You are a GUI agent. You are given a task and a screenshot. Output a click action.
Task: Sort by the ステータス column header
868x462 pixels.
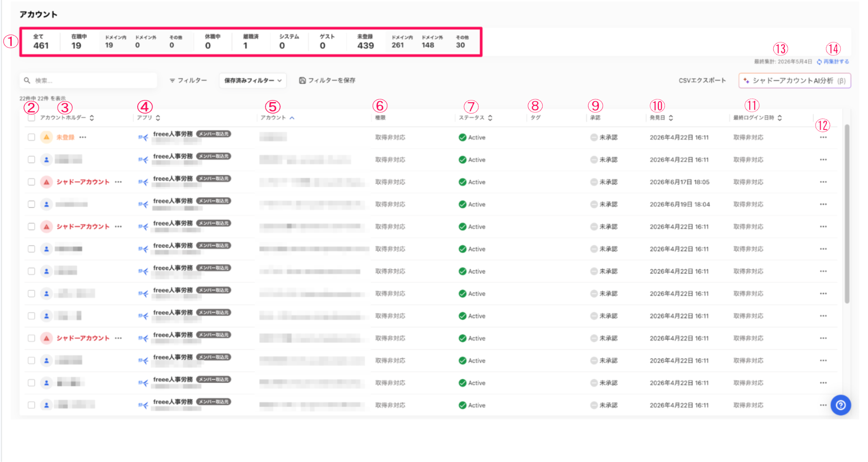[x=476, y=118]
